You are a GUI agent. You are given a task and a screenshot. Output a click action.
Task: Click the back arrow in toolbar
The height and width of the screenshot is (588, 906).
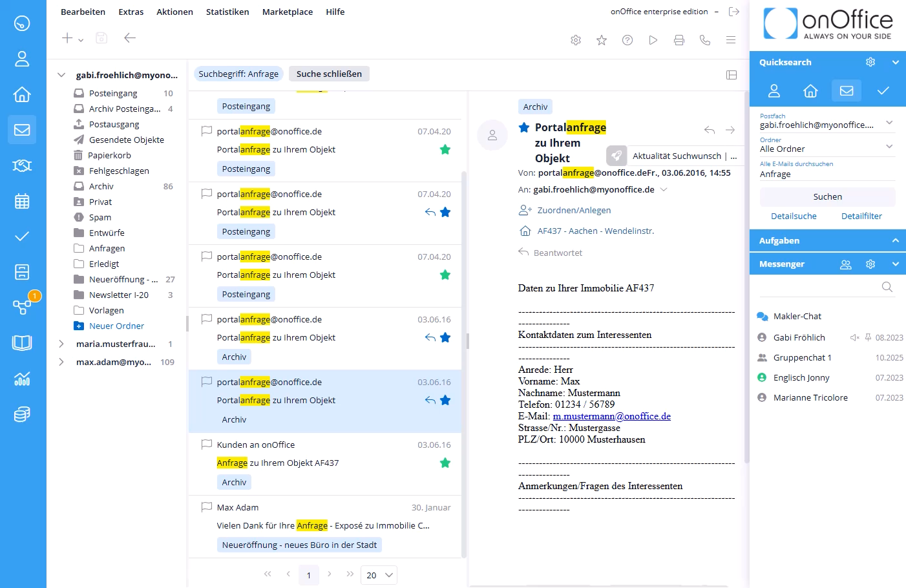click(x=130, y=38)
